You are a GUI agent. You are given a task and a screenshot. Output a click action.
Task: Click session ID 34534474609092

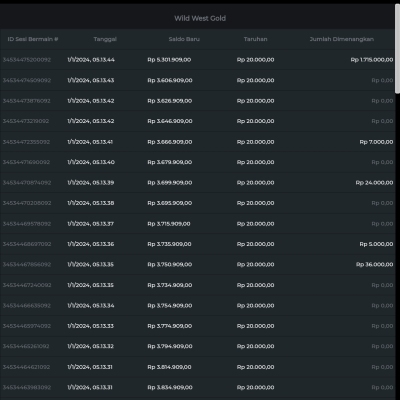(x=27, y=80)
